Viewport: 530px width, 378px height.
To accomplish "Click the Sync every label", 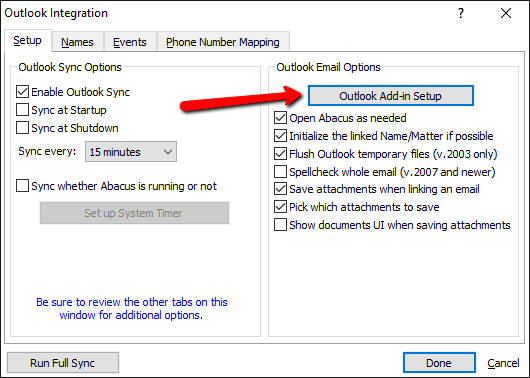I will [x=47, y=151].
